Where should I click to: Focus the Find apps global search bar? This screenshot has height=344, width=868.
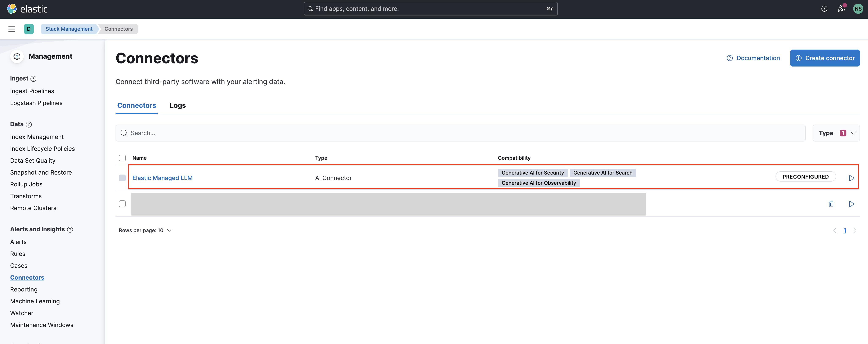pyautogui.click(x=431, y=9)
